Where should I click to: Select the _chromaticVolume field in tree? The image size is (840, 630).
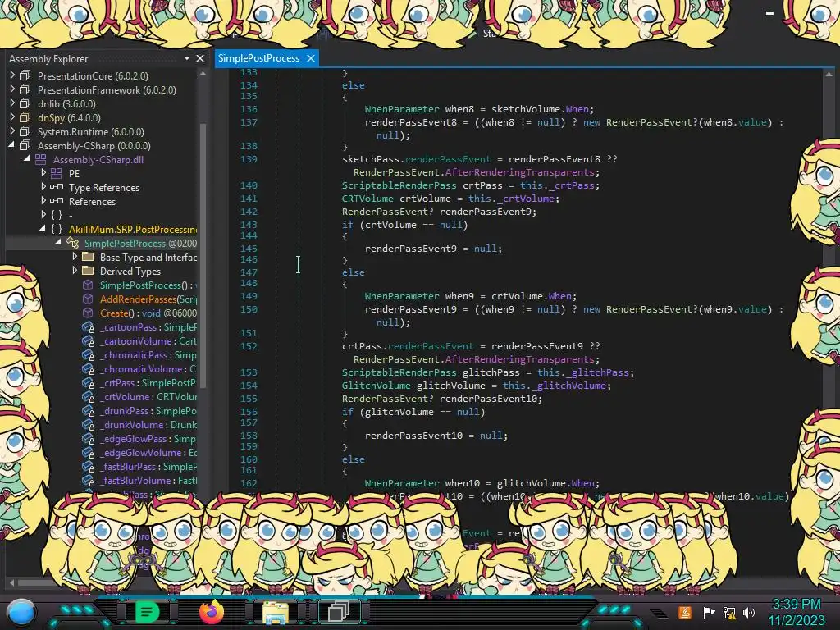pos(148,368)
